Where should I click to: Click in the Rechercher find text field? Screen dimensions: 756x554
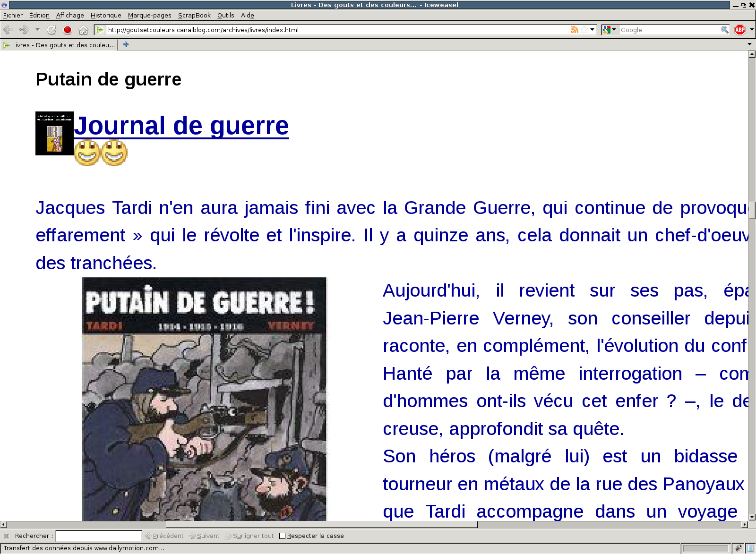99,536
